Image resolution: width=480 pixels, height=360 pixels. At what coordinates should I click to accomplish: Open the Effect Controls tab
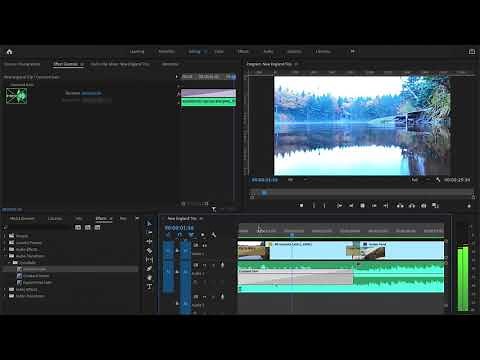(65, 64)
